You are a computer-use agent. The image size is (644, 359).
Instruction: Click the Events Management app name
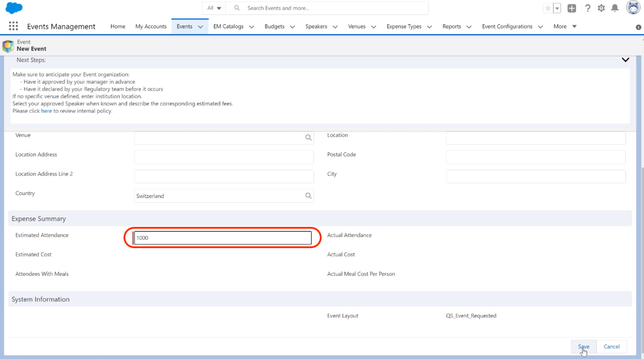[61, 26]
